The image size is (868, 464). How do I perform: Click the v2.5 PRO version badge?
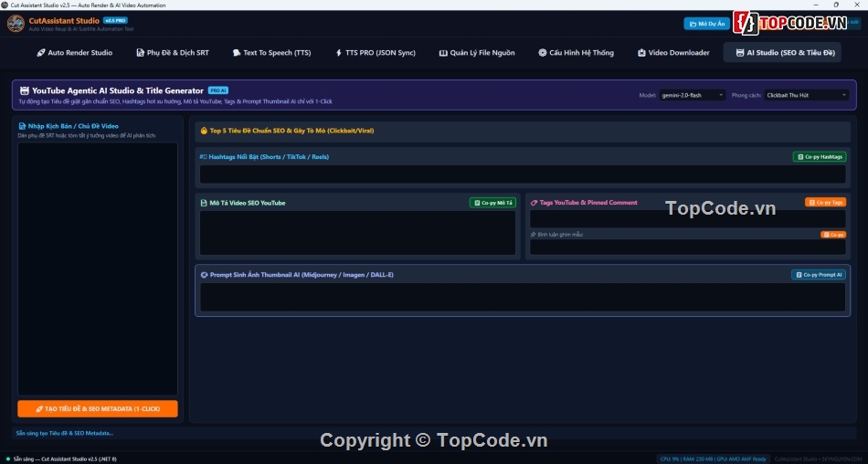pos(115,20)
